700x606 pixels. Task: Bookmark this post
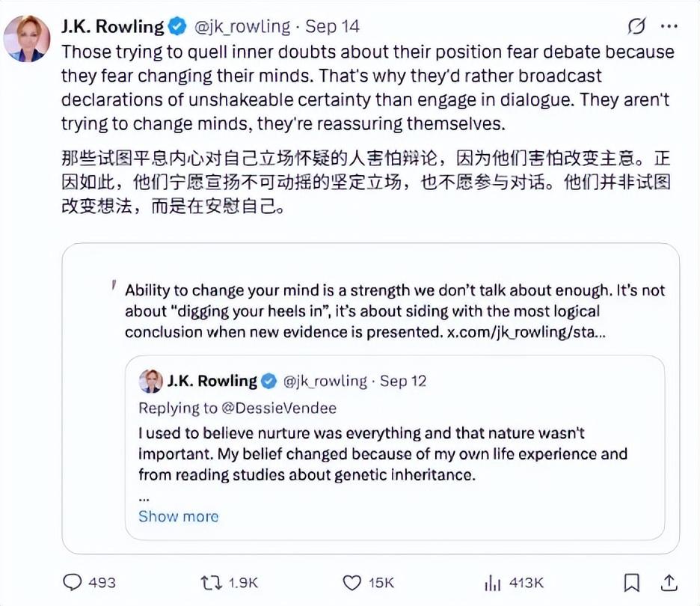click(632, 582)
